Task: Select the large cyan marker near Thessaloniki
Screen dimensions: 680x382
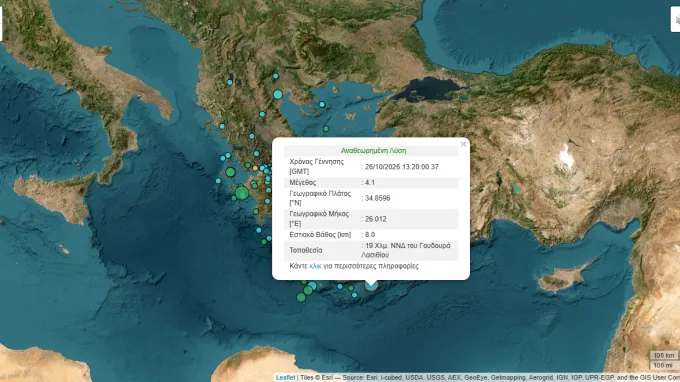Action: click(x=278, y=94)
